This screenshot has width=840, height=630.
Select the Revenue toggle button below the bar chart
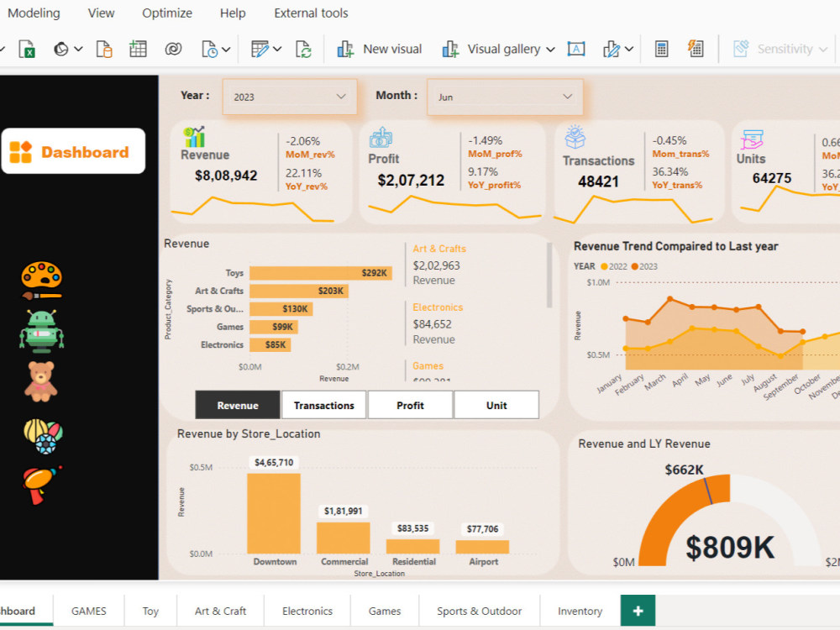237,404
